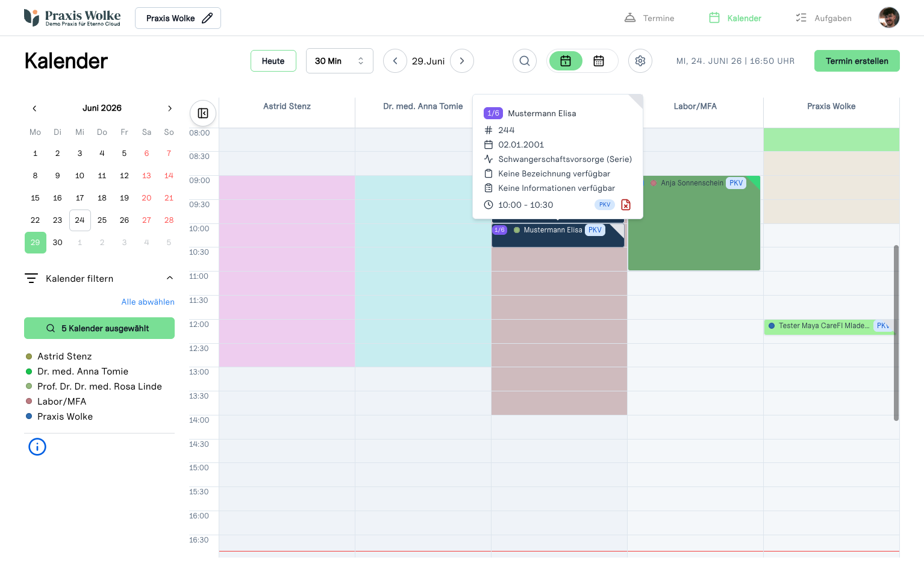Viewport: 924px width, 575px height.
Task: Open the 5 Kalender ausgewählt selector
Action: point(99,328)
